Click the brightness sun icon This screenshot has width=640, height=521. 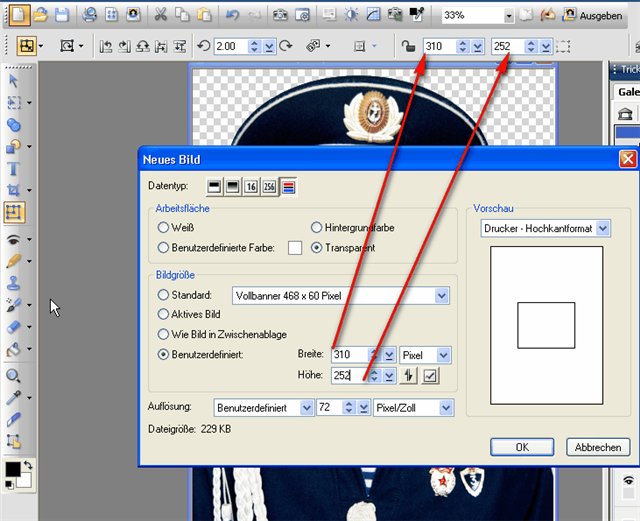click(351, 15)
